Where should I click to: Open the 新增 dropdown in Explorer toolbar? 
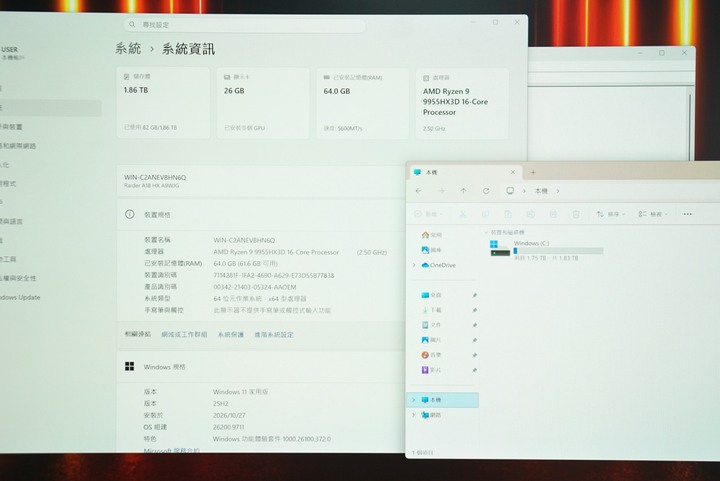click(428, 214)
